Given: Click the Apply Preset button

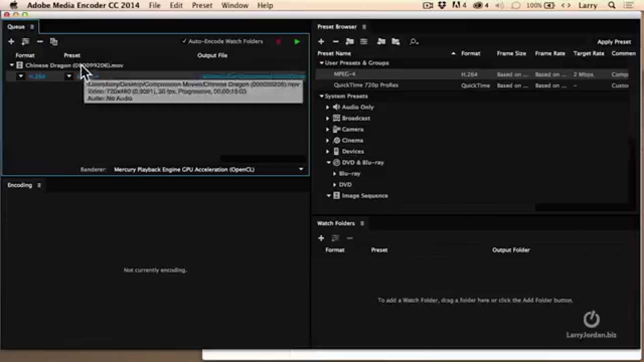Looking at the screenshot, I should (614, 42).
